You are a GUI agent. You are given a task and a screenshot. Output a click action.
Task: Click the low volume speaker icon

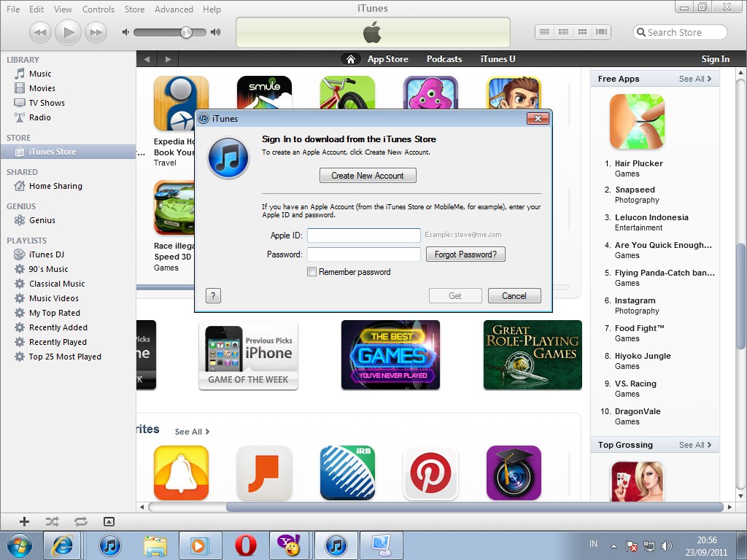click(x=125, y=32)
